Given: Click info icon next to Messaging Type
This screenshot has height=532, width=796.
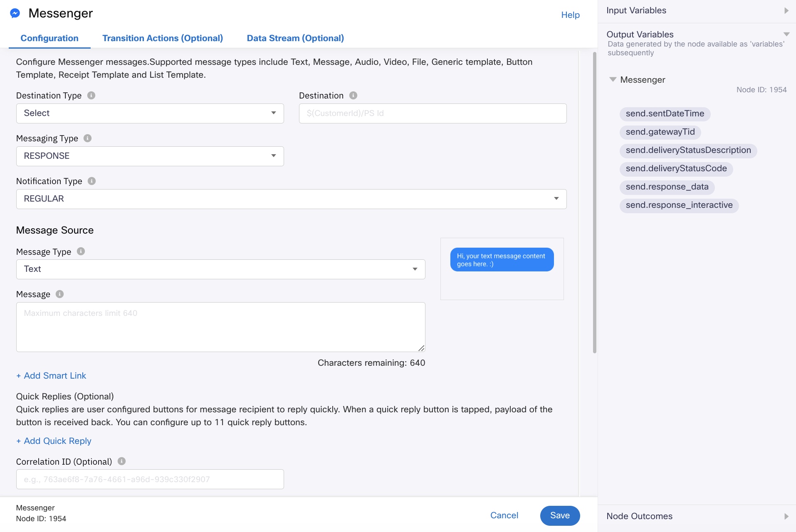Looking at the screenshot, I should coord(87,138).
